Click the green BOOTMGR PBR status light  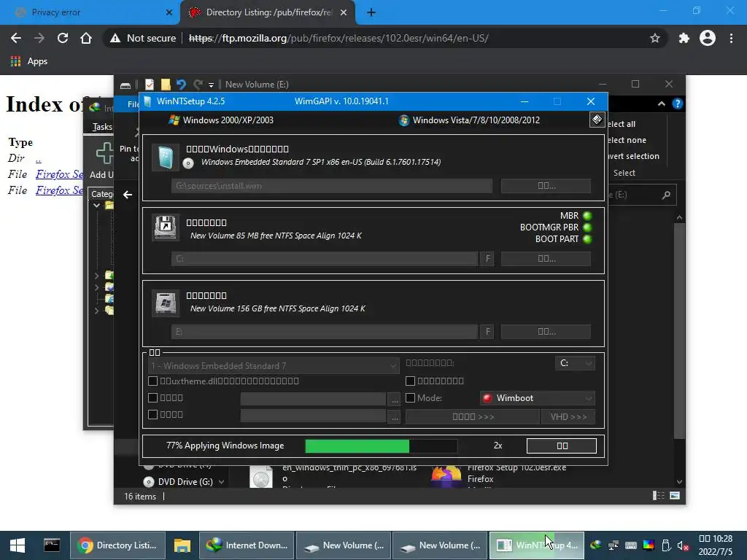coord(587,227)
